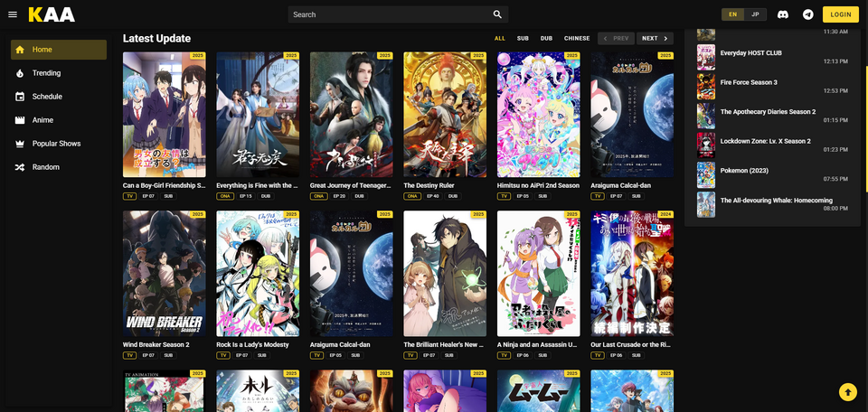Switch language to EN

click(x=732, y=14)
